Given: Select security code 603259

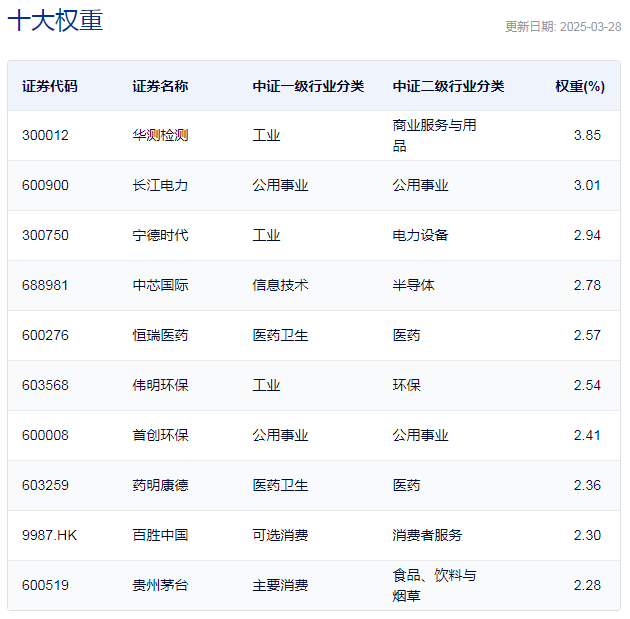Looking at the screenshot, I should (x=45, y=485).
